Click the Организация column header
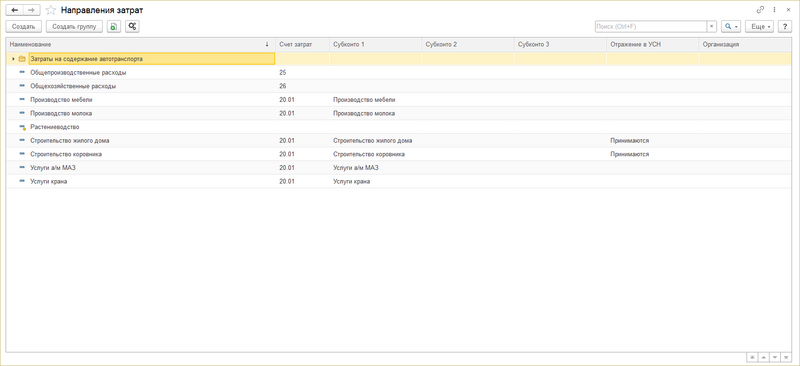The image size is (800, 366). tap(745, 45)
